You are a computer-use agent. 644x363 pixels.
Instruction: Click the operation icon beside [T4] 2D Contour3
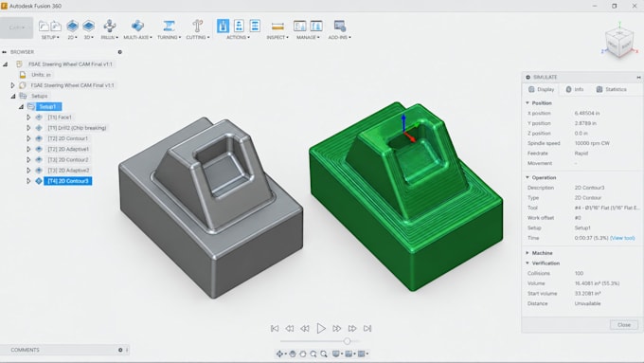click(x=39, y=181)
